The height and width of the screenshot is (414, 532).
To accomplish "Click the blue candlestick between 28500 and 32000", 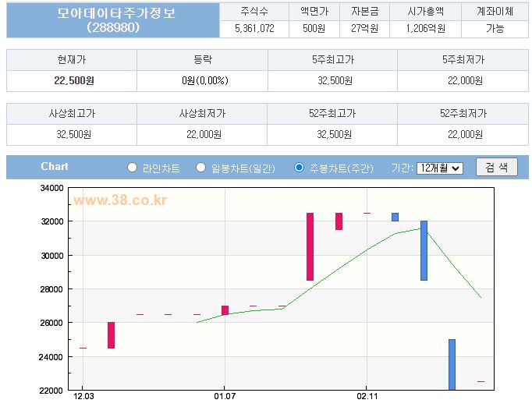I will (424, 250).
